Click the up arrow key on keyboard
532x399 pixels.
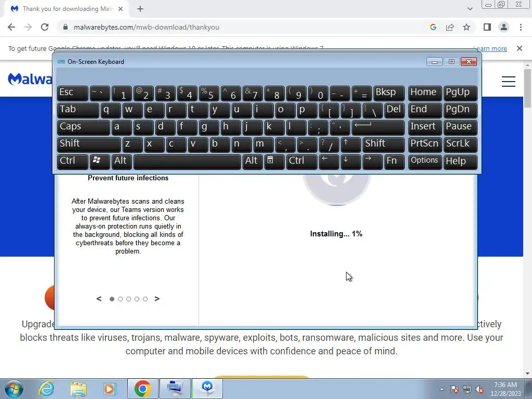pyautogui.click(x=351, y=144)
